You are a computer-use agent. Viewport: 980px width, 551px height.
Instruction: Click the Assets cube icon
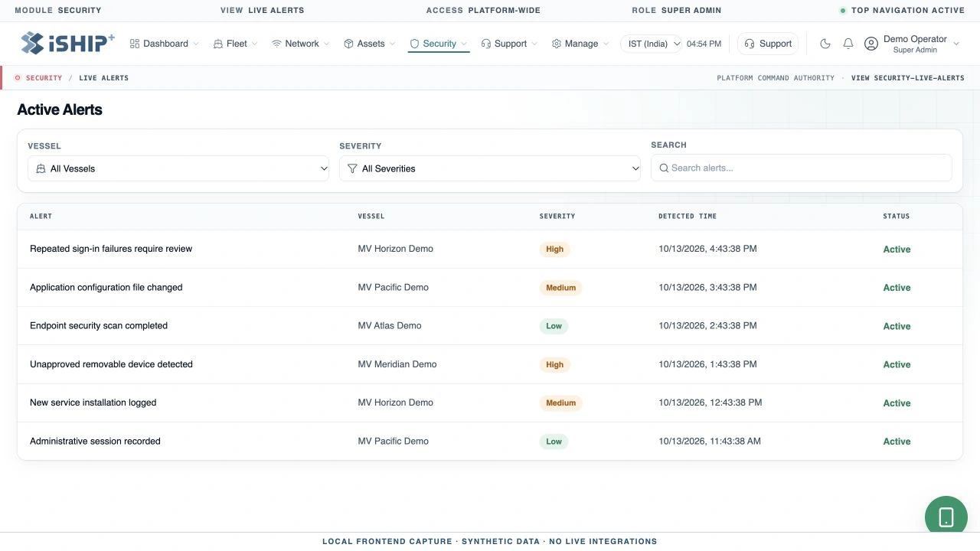(348, 44)
